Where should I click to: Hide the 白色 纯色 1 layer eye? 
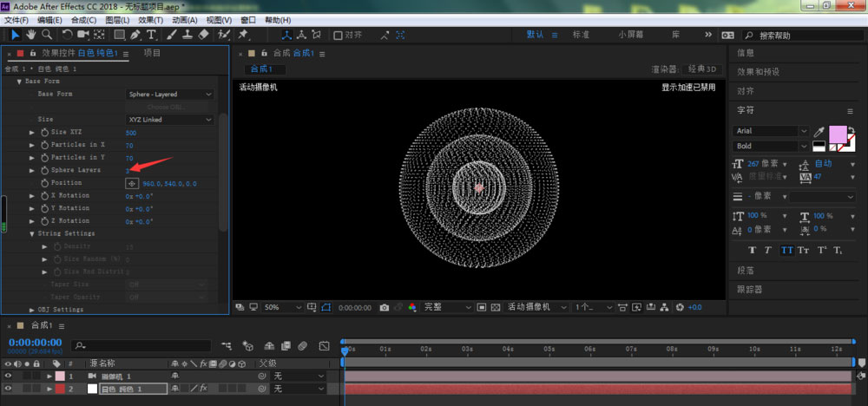pyautogui.click(x=9, y=390)
